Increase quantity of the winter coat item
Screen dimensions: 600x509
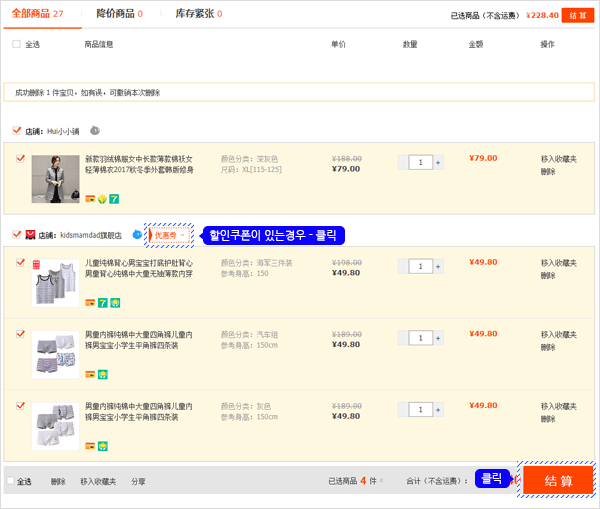coord(437,162)
